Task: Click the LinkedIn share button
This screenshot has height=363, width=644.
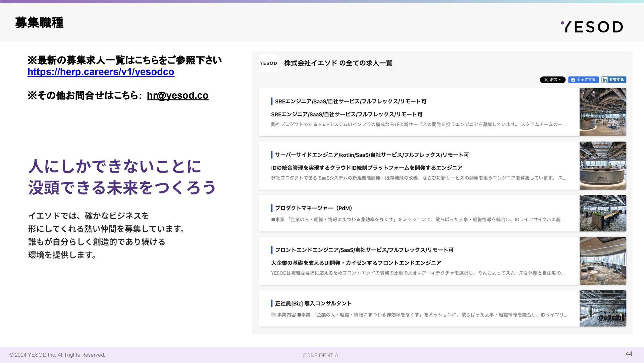Action: coord(613,80)
